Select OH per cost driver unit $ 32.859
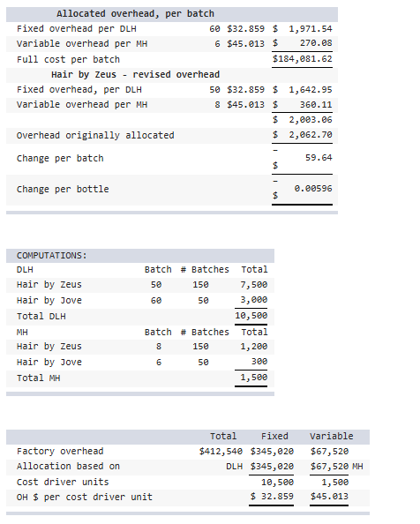 272,497
